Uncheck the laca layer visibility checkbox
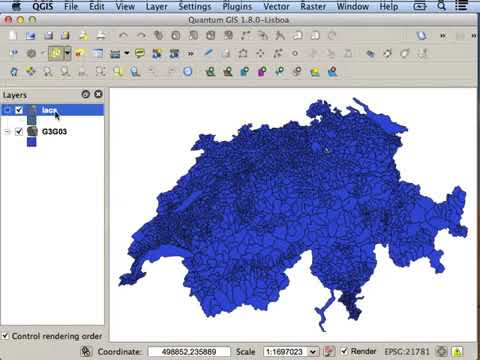Screen dimensions: 480x360 click(x=19, y=110)
